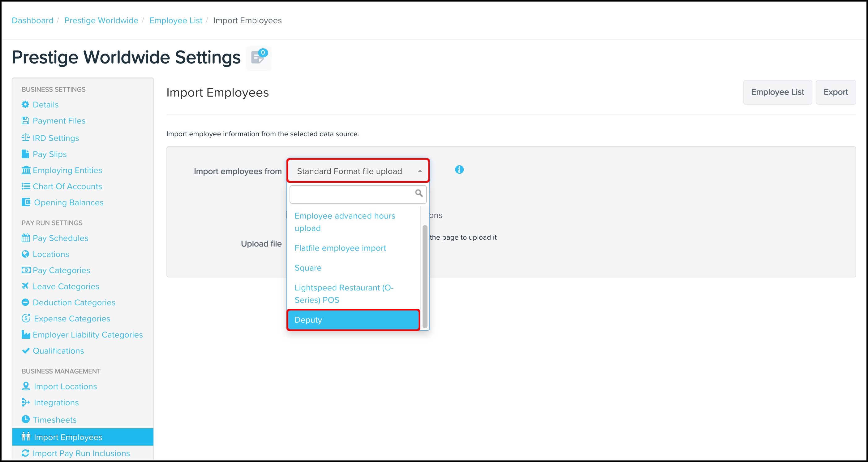Choose Flatfile employee import option
868x462 pixels.
(340, 248)
